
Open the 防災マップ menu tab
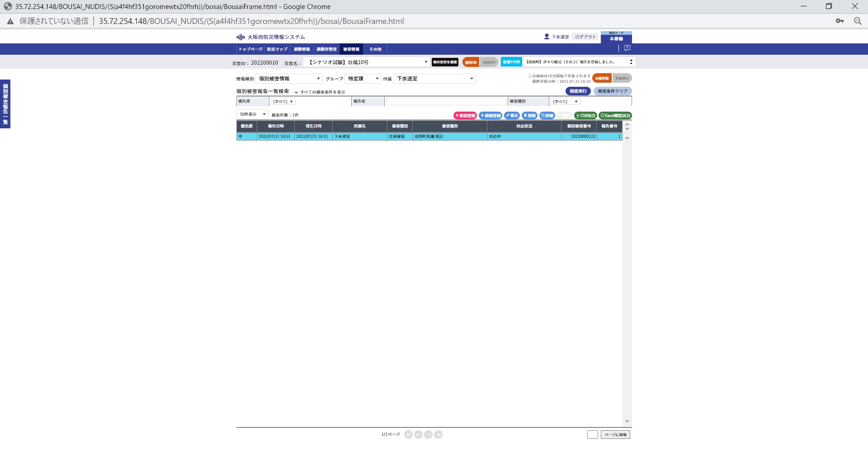tap(277, 49)
